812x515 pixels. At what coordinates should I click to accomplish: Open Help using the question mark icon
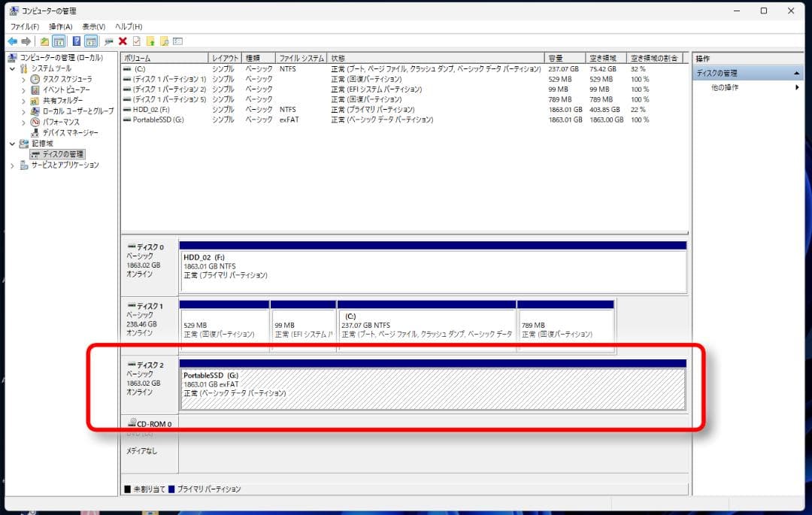(76, 41)
